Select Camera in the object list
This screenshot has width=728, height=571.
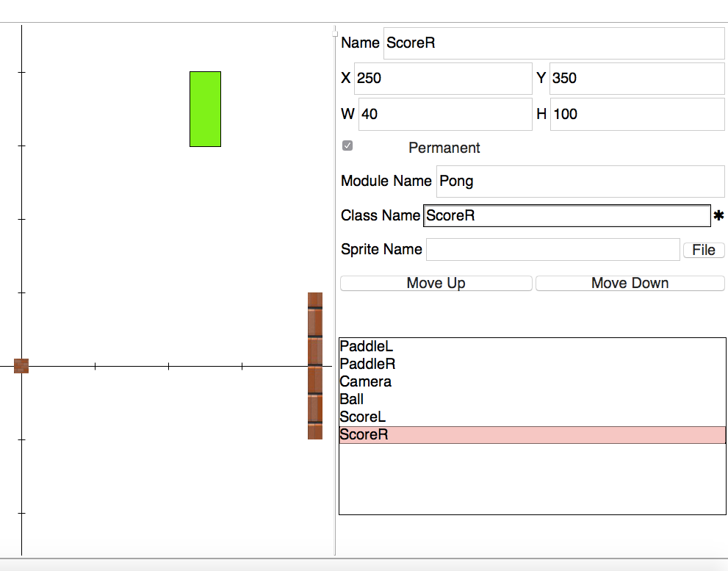click(365, 381)
